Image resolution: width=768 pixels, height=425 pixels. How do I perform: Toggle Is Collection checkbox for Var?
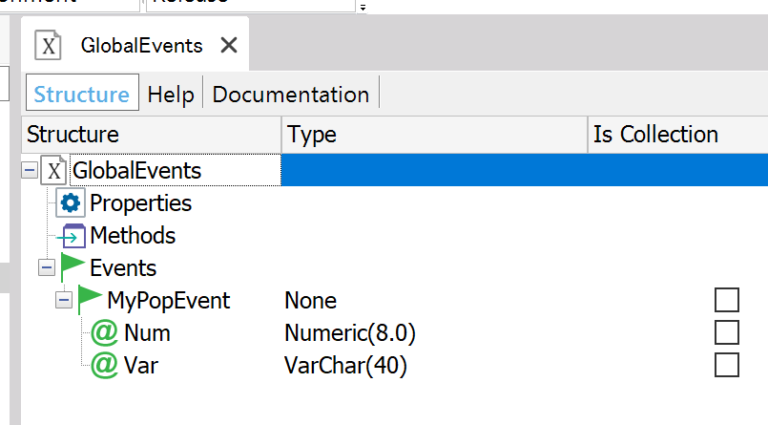[726, 366]
